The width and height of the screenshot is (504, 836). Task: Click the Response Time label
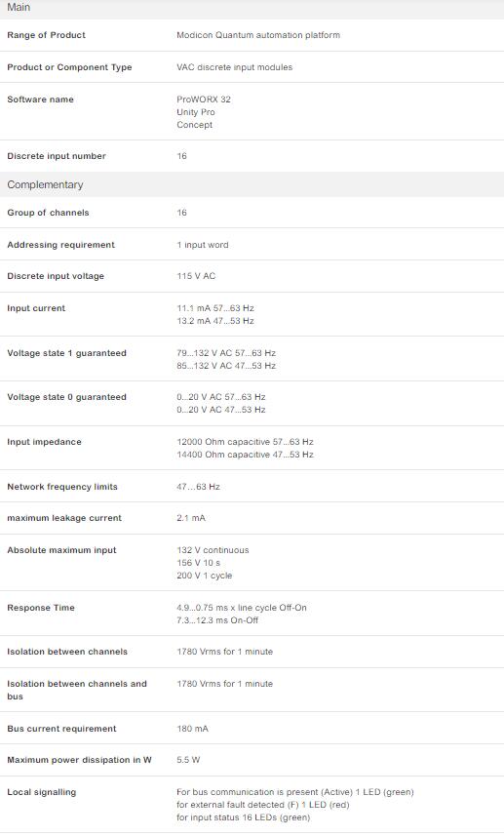pos(41,608)
